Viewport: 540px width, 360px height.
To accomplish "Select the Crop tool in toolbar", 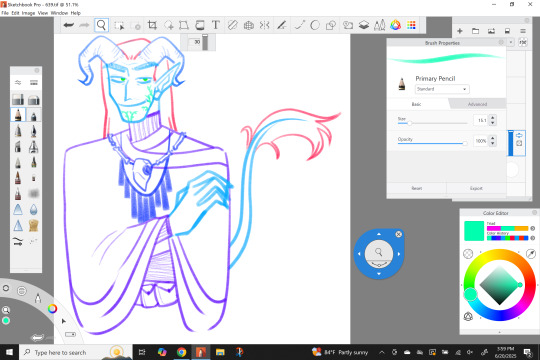I will click(152, 25).
